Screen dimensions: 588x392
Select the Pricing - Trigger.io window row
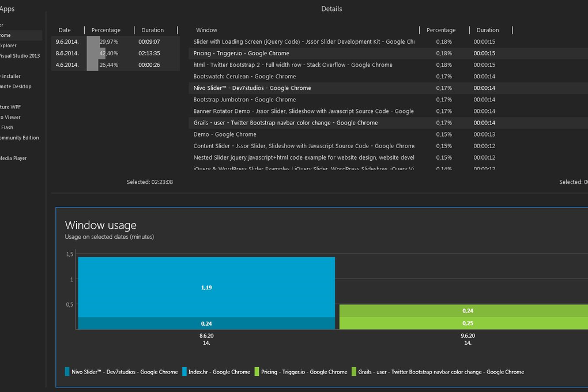tap(388, 53)
